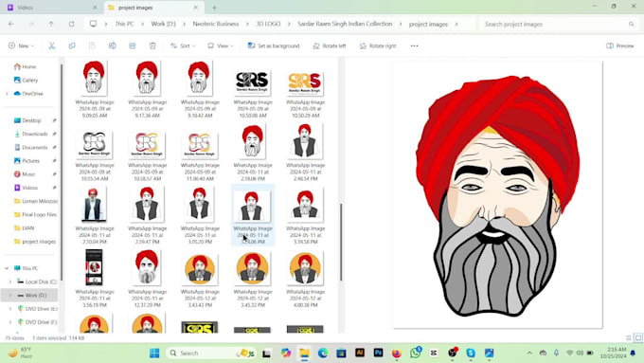The height and width of the screenshot is (363, 644).
Task: Click the Rename icon in toolbar
Action: pyautogui.click(x=112, y=45)
